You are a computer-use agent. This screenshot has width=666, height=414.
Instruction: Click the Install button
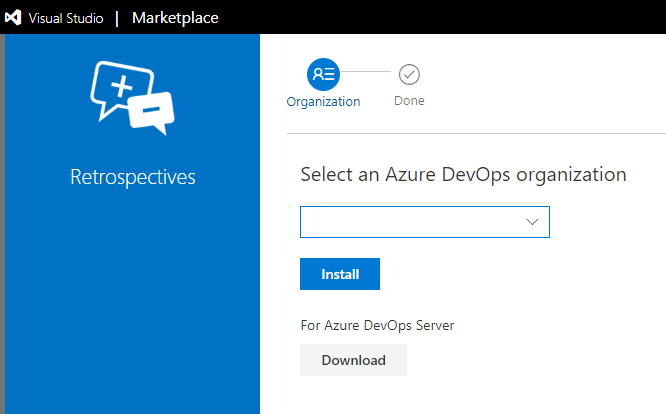pos(340,274)
